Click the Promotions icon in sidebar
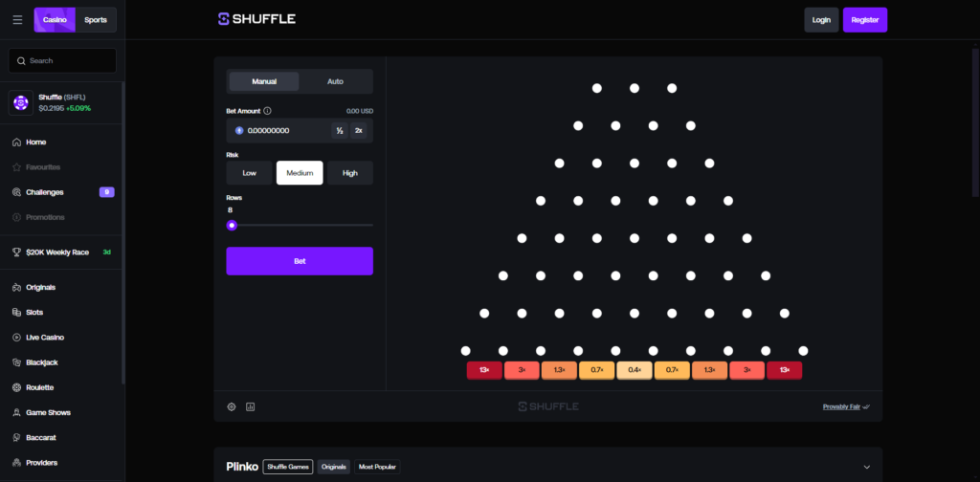This screenshot has height=482, width=980. click(17, 217)
